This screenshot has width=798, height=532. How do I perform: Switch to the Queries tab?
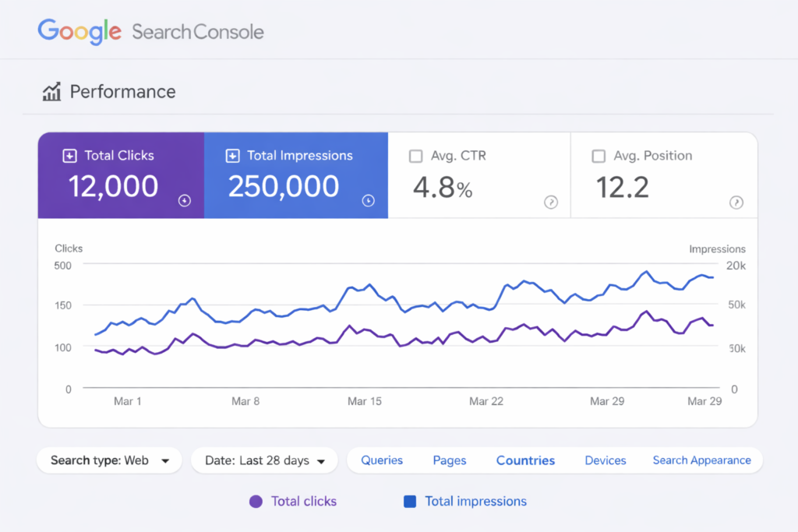click(x=382, y=460)
